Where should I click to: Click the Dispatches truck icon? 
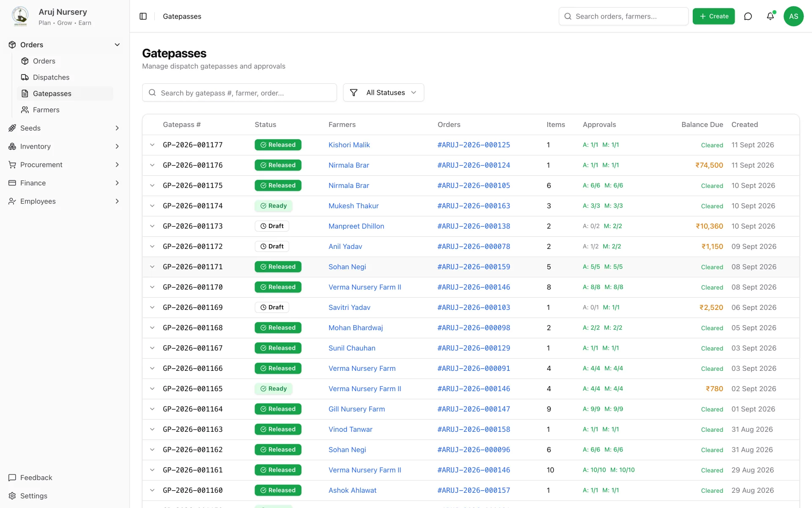(25, 77)
